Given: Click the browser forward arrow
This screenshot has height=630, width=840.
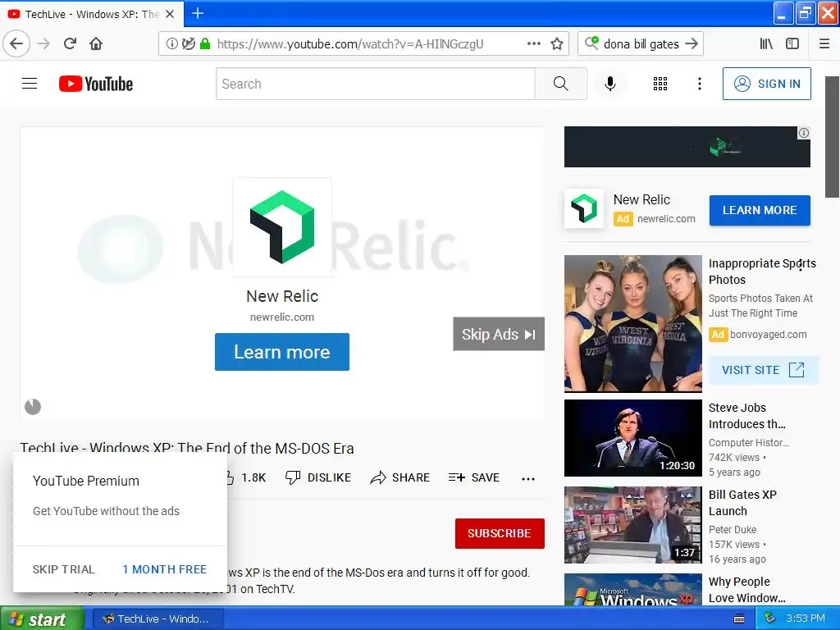Looking at the screenshot, I should 43,43.
